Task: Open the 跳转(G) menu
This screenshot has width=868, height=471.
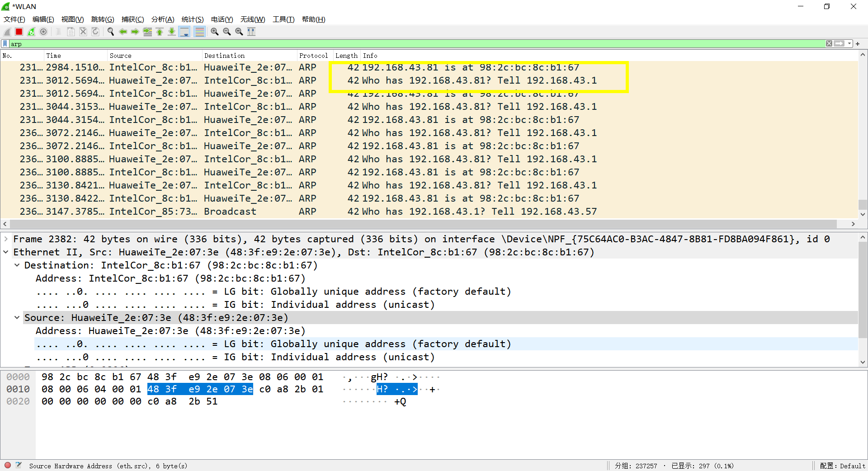Action: (103, 19)
